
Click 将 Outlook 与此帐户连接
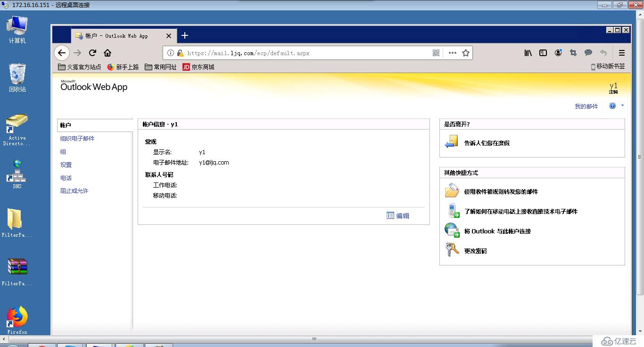[x=497, y=231]
